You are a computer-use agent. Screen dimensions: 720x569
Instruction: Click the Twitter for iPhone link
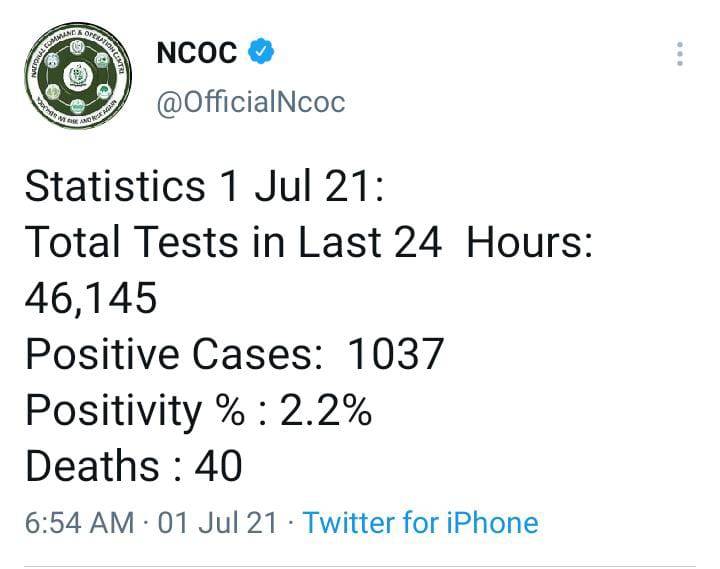click(x=421, y=523)
